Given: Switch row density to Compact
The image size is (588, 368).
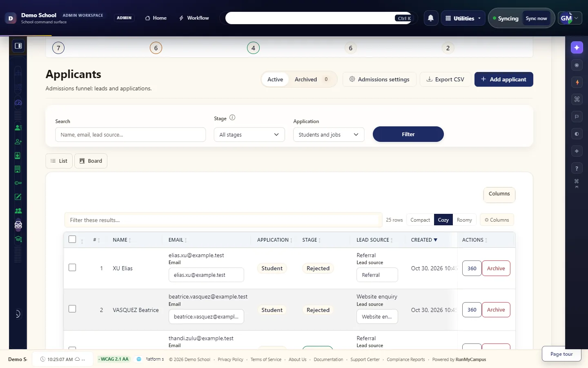Looking at the screenshot, I should pos(420,220).
